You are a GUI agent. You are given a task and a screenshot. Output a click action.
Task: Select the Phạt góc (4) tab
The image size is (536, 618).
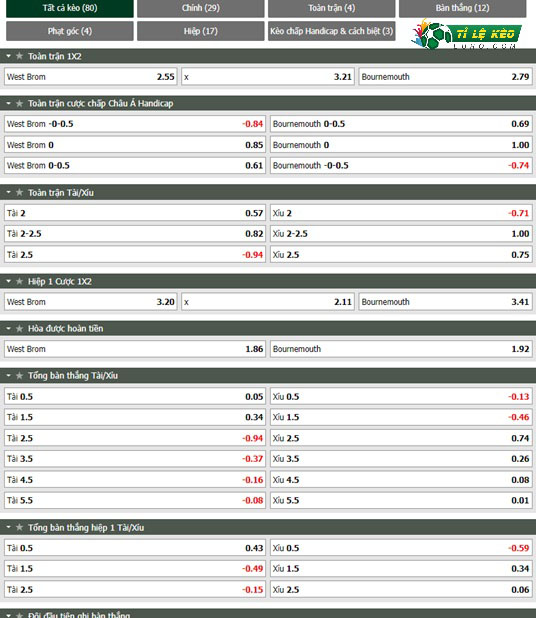(70, 31)
